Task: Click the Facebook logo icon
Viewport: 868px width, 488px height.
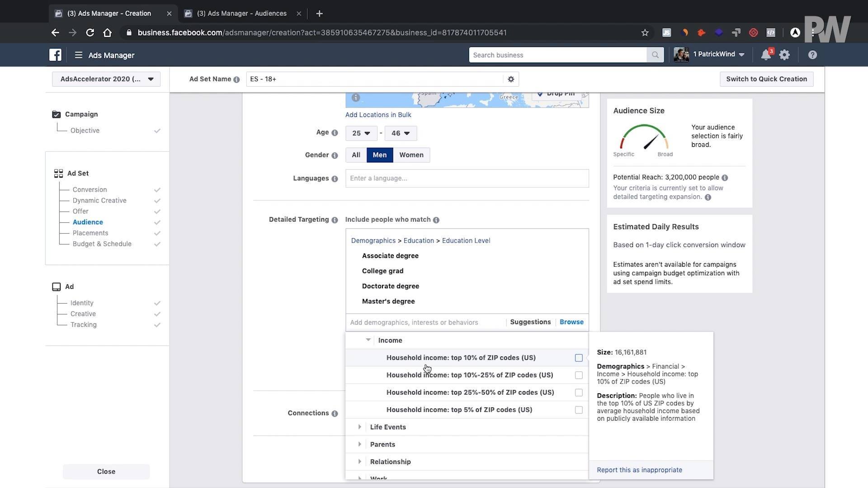Action: pyautogui.click(x=55, y=55)
